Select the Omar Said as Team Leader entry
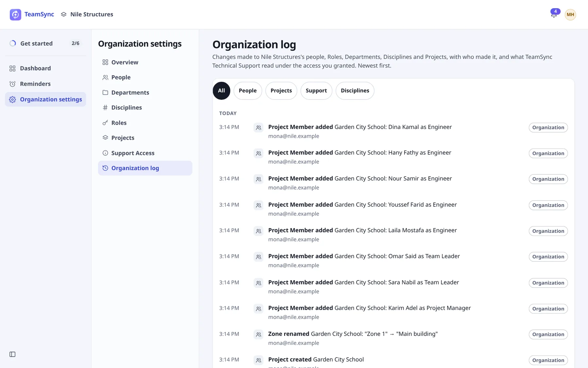Image resolution: width=588 pixels, height=368 pixels. pos(393,260)
